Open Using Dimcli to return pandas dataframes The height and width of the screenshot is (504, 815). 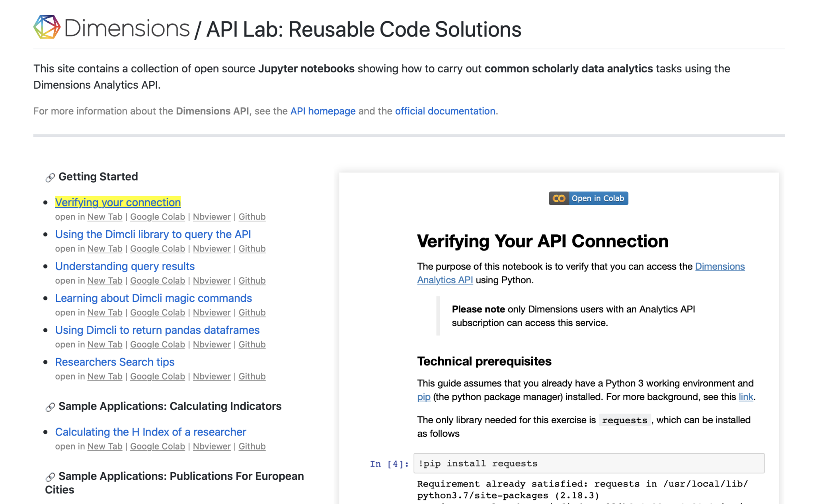click(157, 330)
